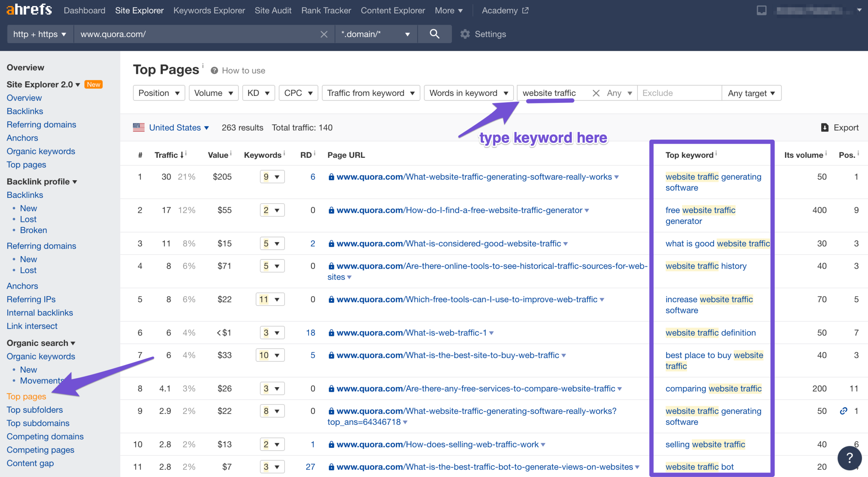Open the CPC filter dropdown
This screenshot has width=868, height=477.
(298, 93)
